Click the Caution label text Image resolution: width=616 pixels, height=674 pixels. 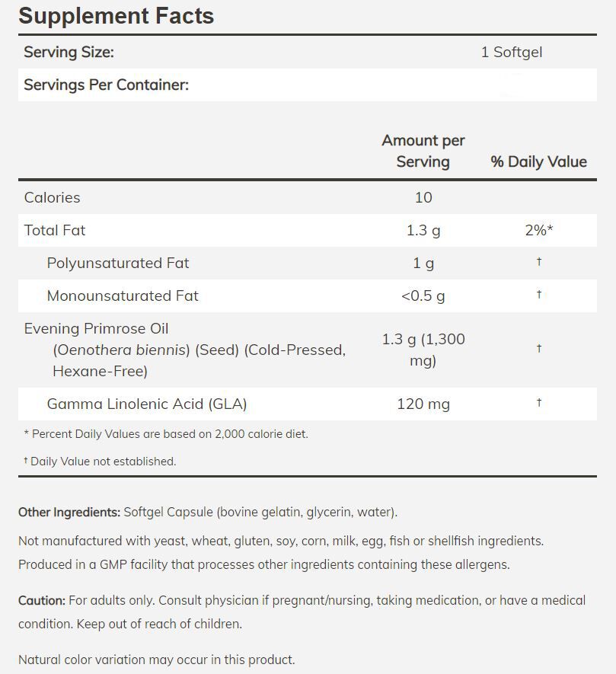(42, 600)
